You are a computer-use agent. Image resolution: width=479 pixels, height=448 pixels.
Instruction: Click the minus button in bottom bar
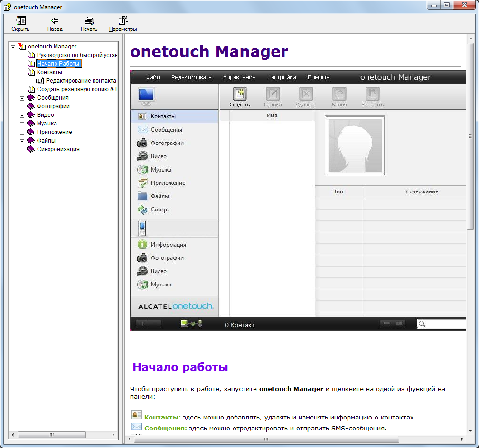tap(155, 324)
